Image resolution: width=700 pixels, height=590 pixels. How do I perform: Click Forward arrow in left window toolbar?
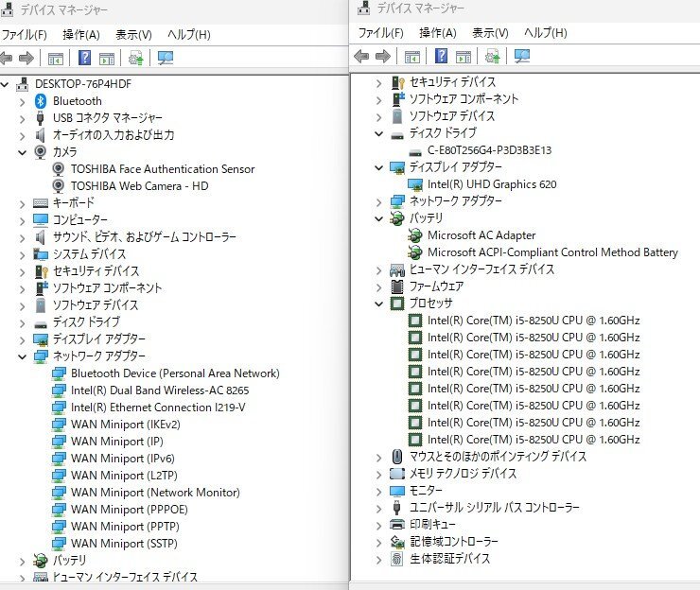click(26, 58)
